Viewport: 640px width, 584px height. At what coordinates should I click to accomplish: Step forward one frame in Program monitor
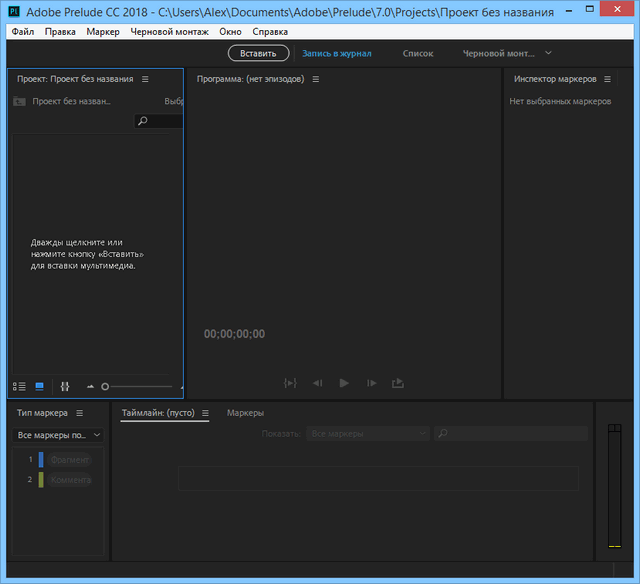click(371, 383)
